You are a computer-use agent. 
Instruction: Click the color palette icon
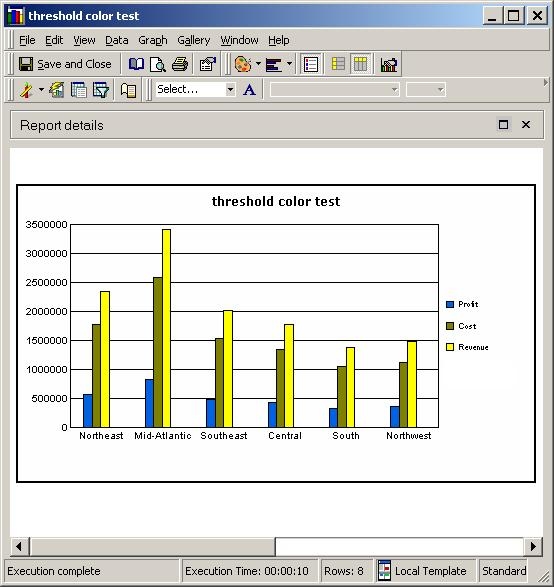pyautogui.click(x=243, y=64)
